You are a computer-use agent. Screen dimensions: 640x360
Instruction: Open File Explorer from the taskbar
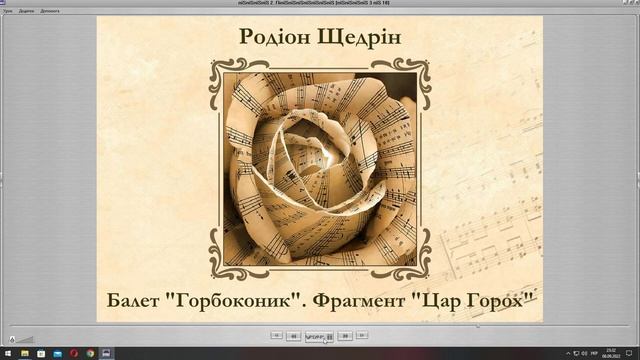click(24, 353)
